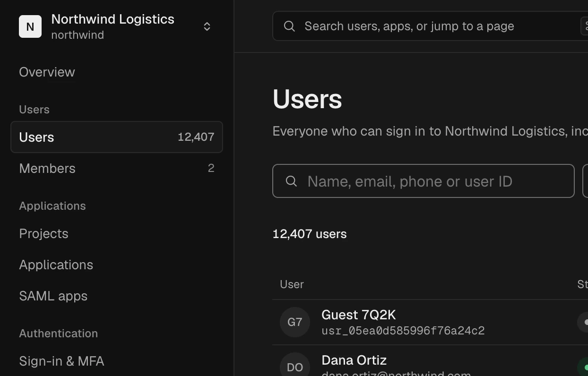This screenshot has width=588, height=376.
Task: Click the Applications section label
Action: click(x=52, y=206)
